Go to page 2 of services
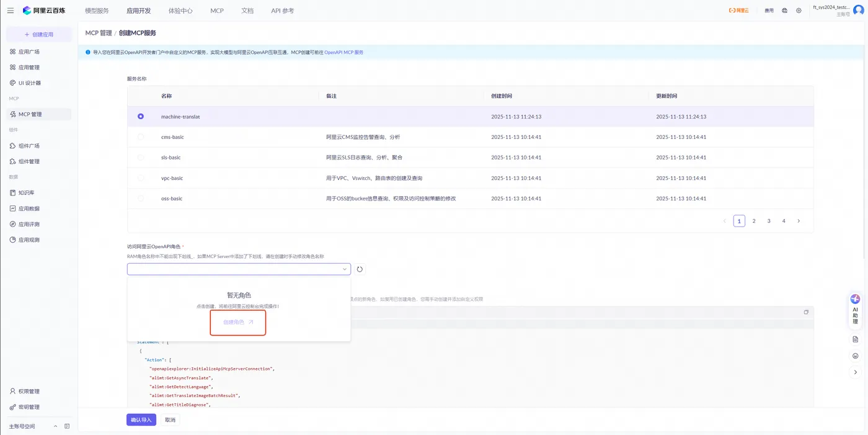 click(754, 221)
